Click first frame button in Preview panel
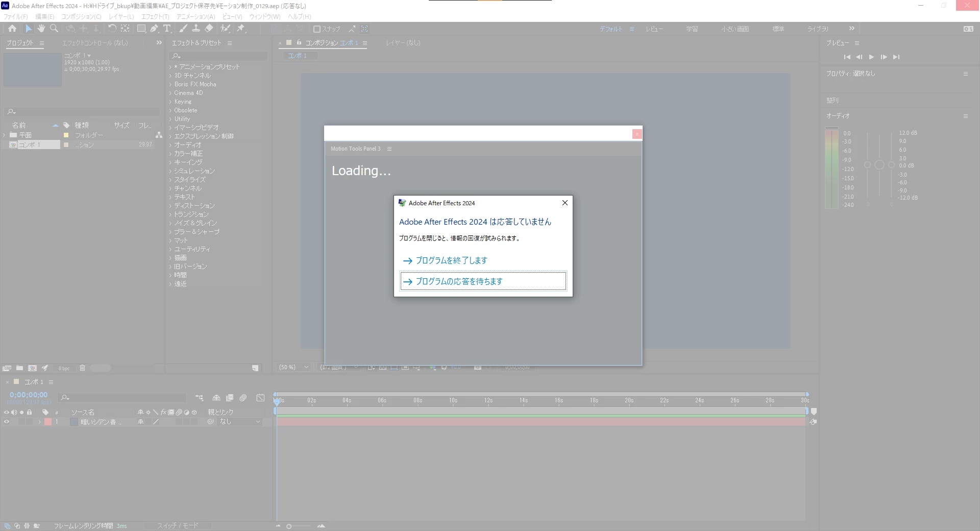This screenshot has height=531, width=980. pos(847,57)
